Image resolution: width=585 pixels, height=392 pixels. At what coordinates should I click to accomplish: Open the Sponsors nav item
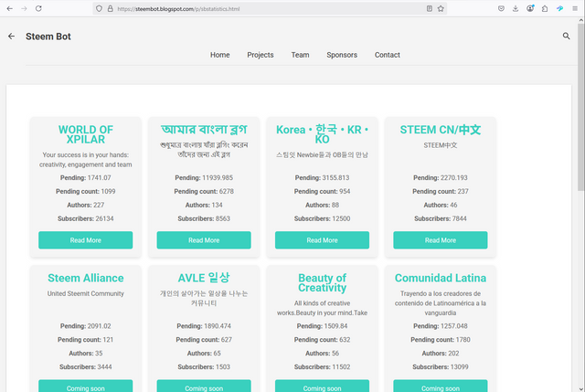(342, 55)
